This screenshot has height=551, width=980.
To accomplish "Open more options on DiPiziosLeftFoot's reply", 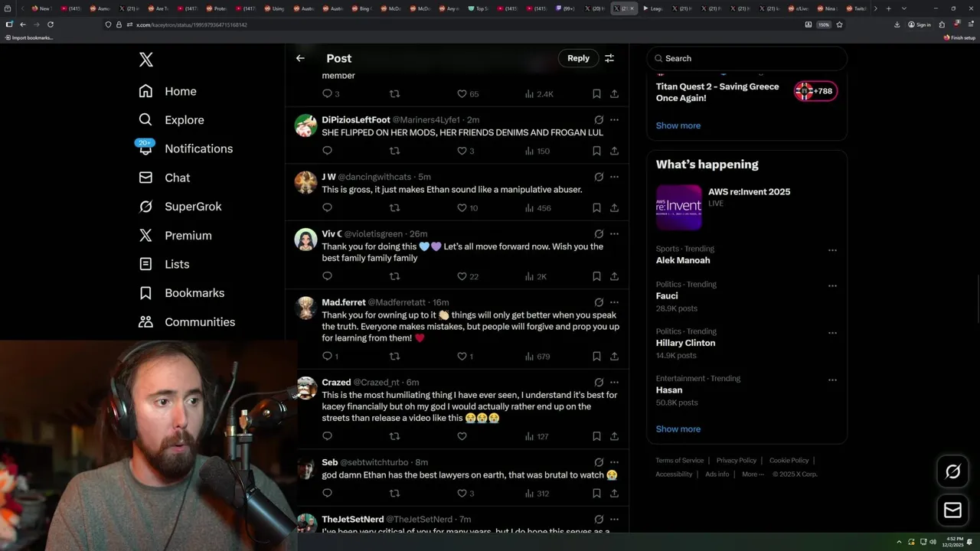I will (614, 120).
